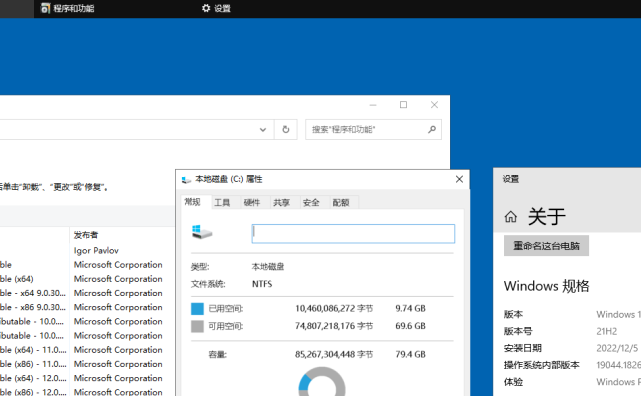Viewport: 641px width, 396px height.
Task: Click the 2022/12/5 install date value
Action: (x=617, y=348)
